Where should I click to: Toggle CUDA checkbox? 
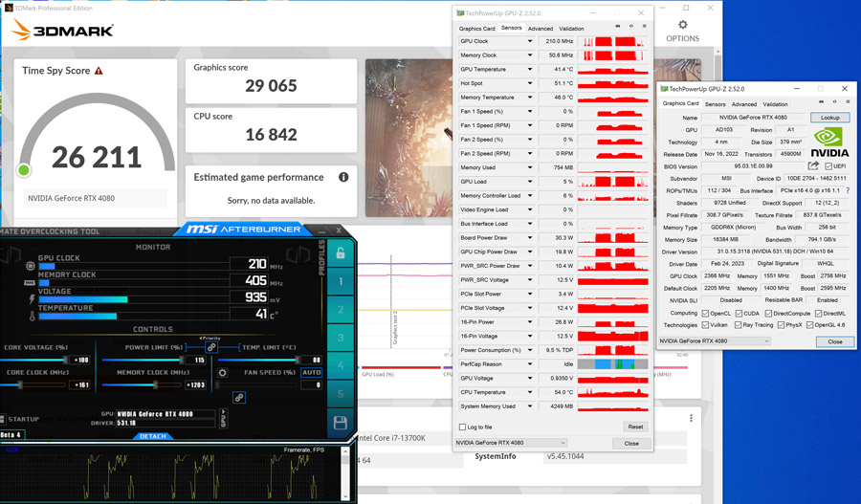[x=740, y=314]
